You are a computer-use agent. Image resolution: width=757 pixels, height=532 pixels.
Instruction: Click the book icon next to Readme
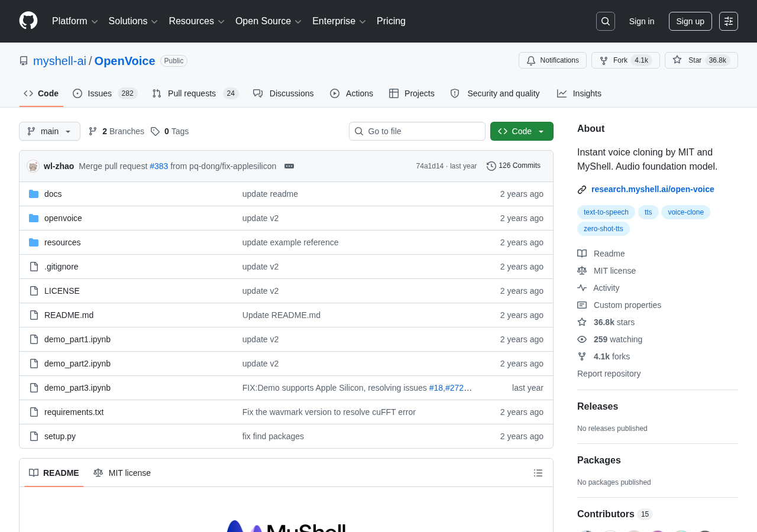coord(582,254)
